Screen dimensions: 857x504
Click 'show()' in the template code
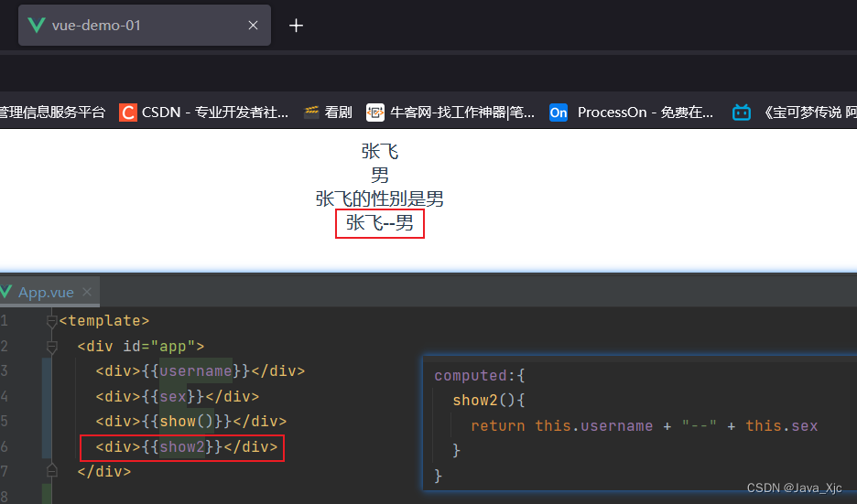(187, 422)
